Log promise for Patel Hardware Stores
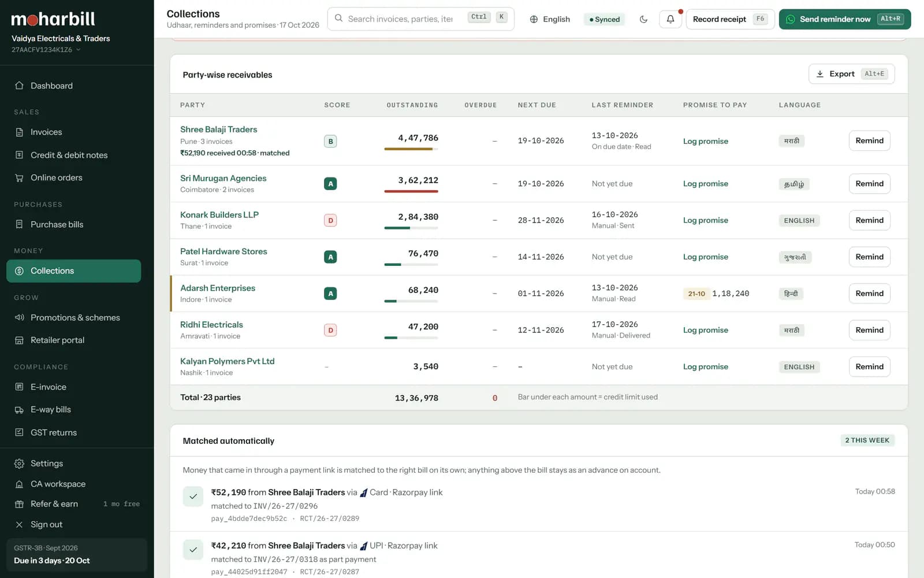This screenshot has height=578, width=924. click(x=705, y=257)
